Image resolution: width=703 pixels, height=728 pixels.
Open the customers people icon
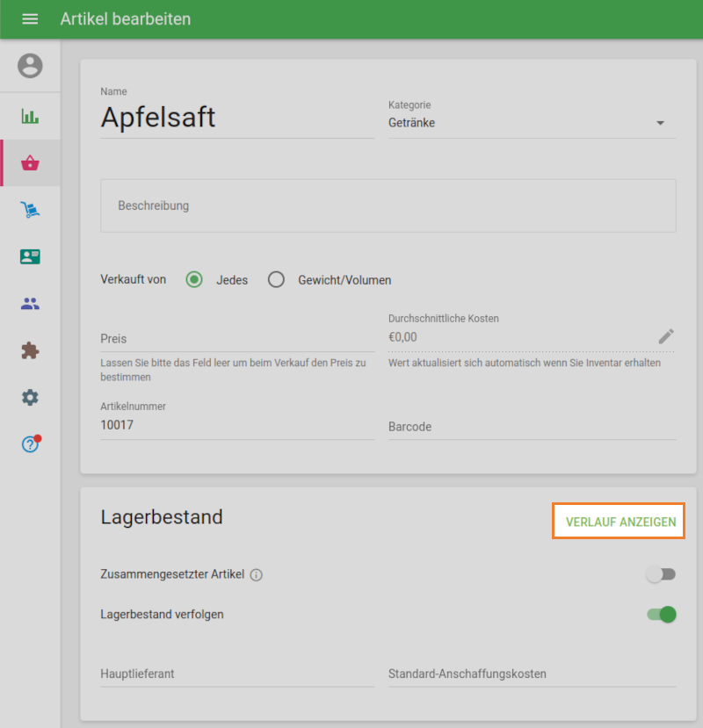30,304
